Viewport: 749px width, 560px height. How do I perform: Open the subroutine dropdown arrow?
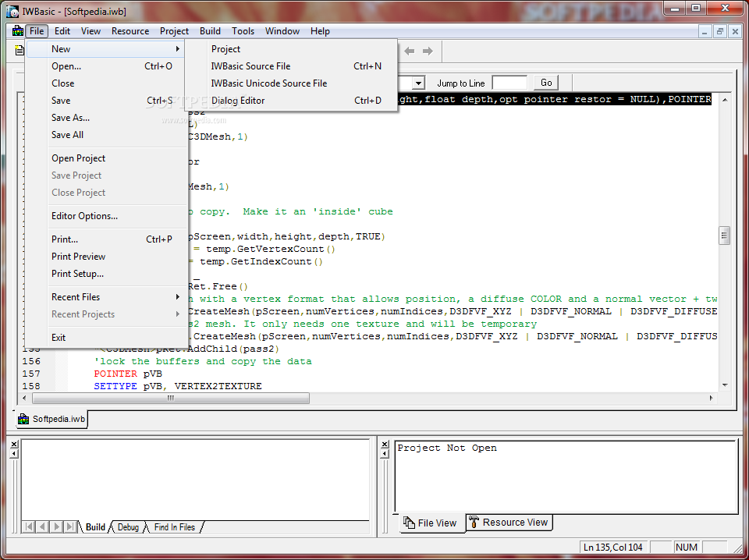[x=418, y=83]
